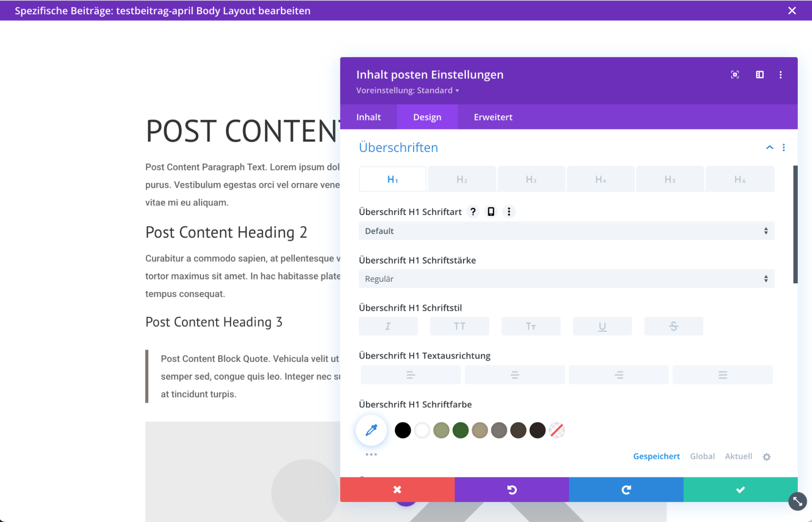812x522 pixels.
Task: Switch to the Erweitert tab
Action: pos(493,117)
